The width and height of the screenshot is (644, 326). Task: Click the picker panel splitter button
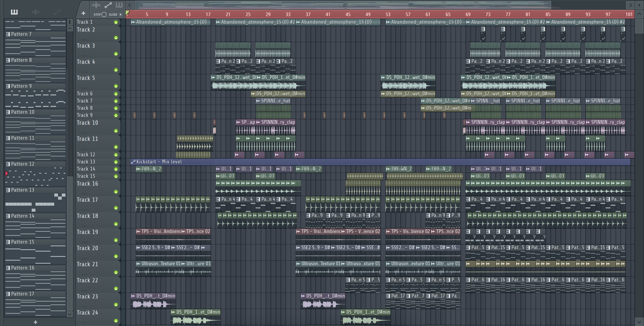[70, 22]
